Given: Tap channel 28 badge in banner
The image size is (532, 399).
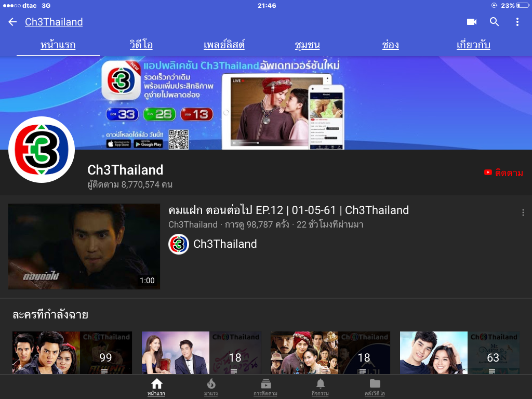Looking at the screenshot, I should (159, 114).
